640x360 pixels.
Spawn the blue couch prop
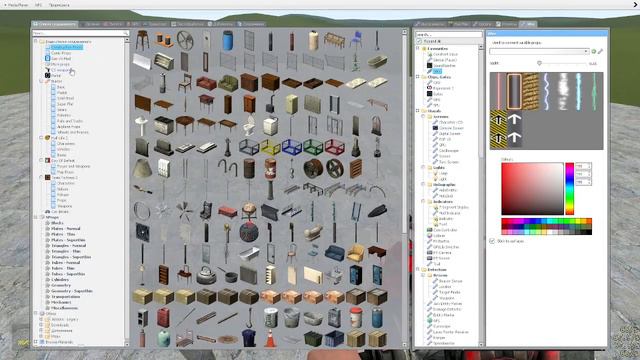coord(334,253)
